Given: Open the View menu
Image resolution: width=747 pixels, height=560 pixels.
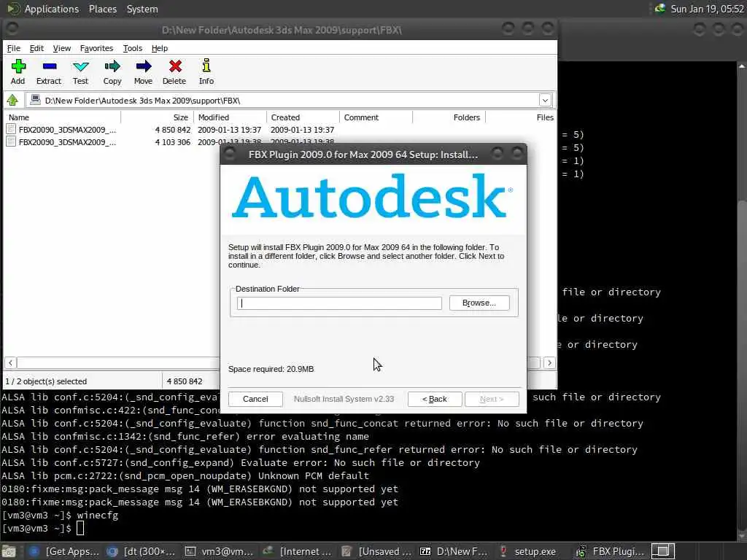Looking at the screenshot, I should point(62,48).
